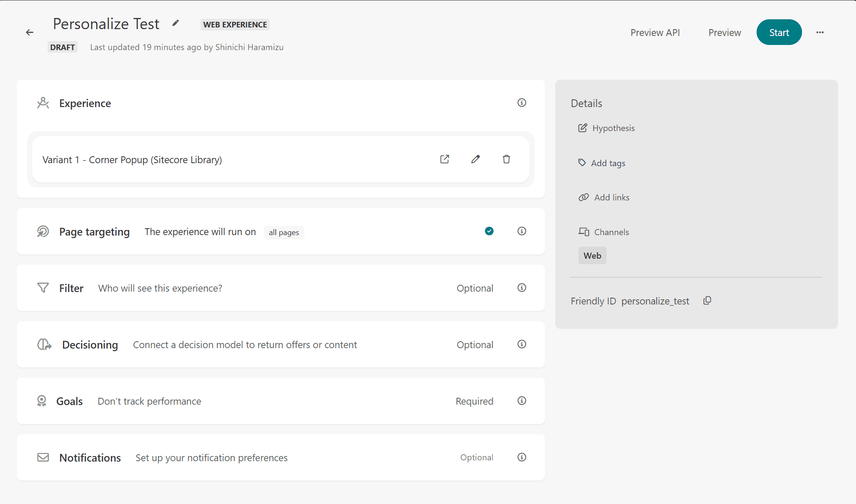Open Variant 1 in new window icon
This screenshot has height=504, width=856.
click(445, 159)
